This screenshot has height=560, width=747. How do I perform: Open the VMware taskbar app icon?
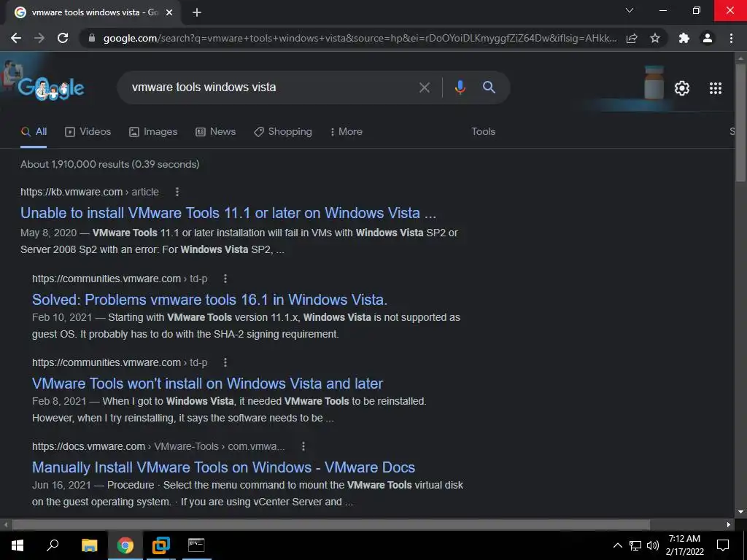(x=161, y=545)
